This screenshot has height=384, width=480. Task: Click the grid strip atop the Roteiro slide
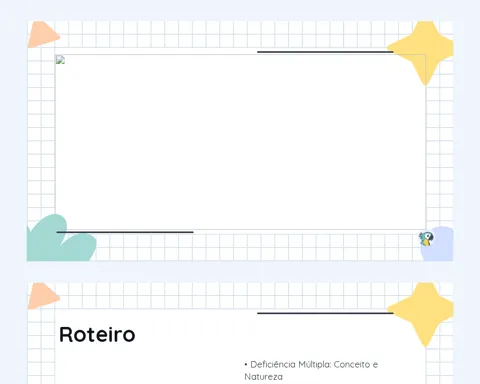tap(223, 296)
